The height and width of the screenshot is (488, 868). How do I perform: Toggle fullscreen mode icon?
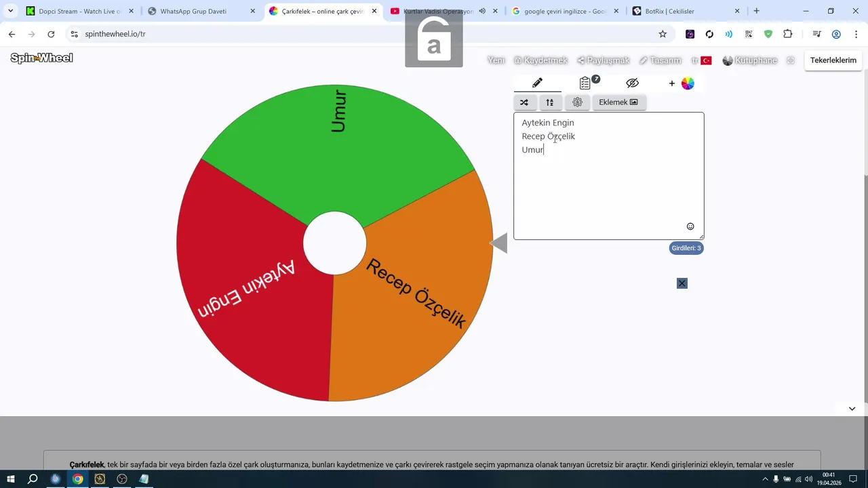click(x=791, y=60)
